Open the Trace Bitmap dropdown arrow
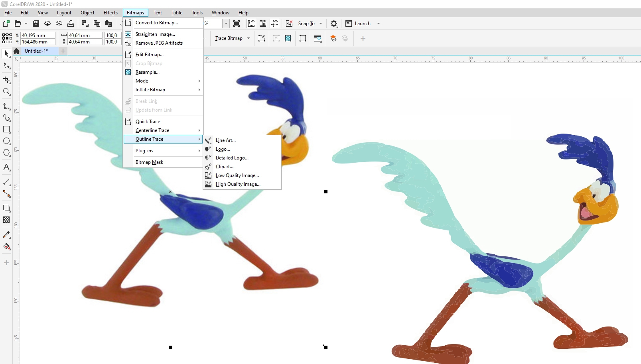This screenshot has height=364, width=641. coord(249,38)
